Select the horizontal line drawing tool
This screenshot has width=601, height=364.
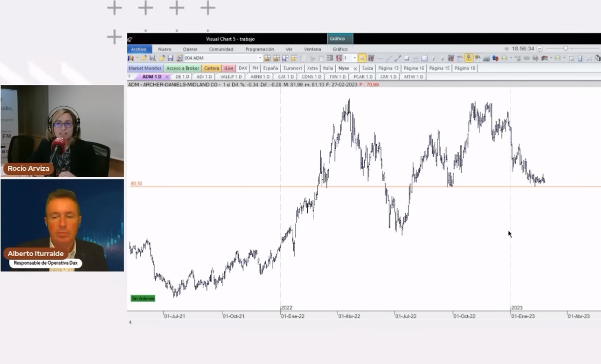[380, 57]
